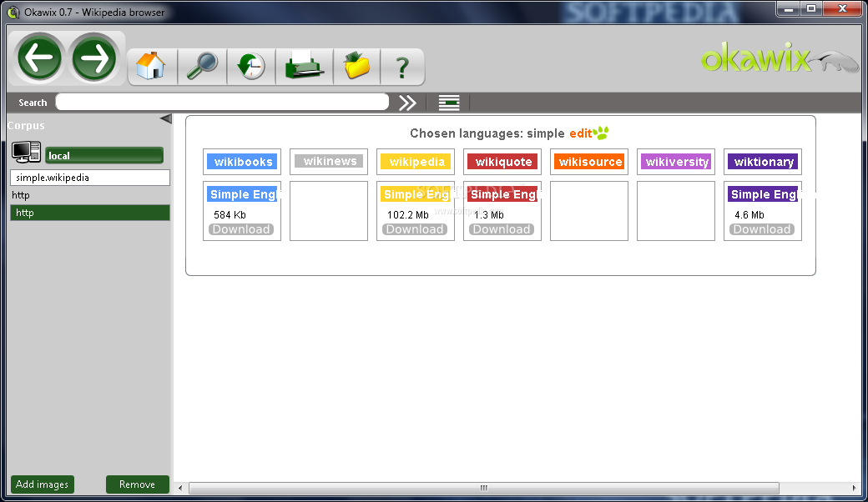The width and height of the screenshot is (868, 502).
Task: Click the double chevron go button
Action: click(407, 103)
